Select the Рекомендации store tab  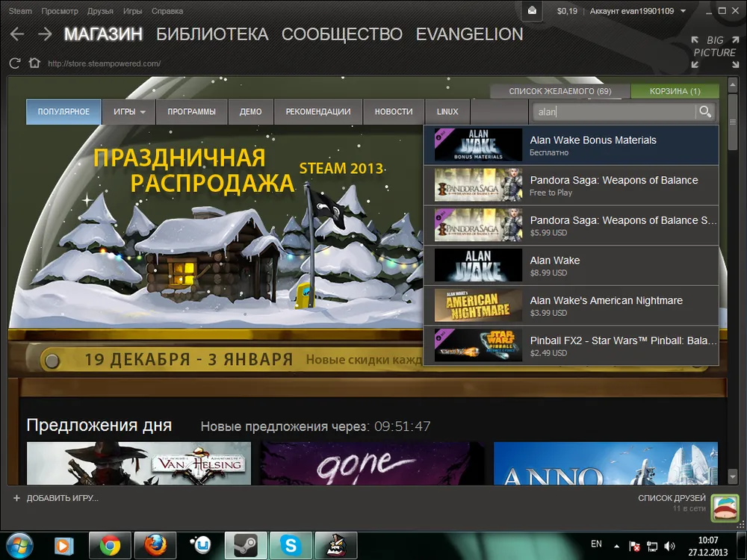tap(318, 112)
